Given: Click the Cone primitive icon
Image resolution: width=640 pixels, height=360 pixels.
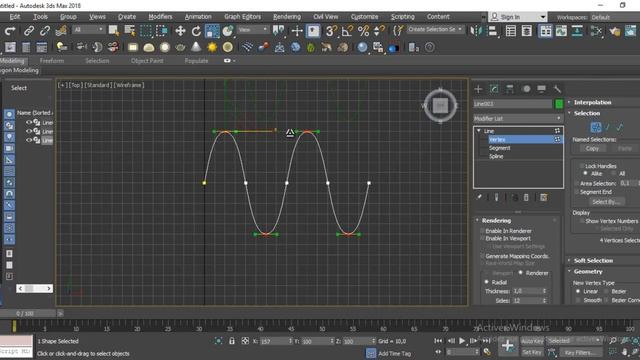Looking at the screenshot, I should click(x=196, y=47).
